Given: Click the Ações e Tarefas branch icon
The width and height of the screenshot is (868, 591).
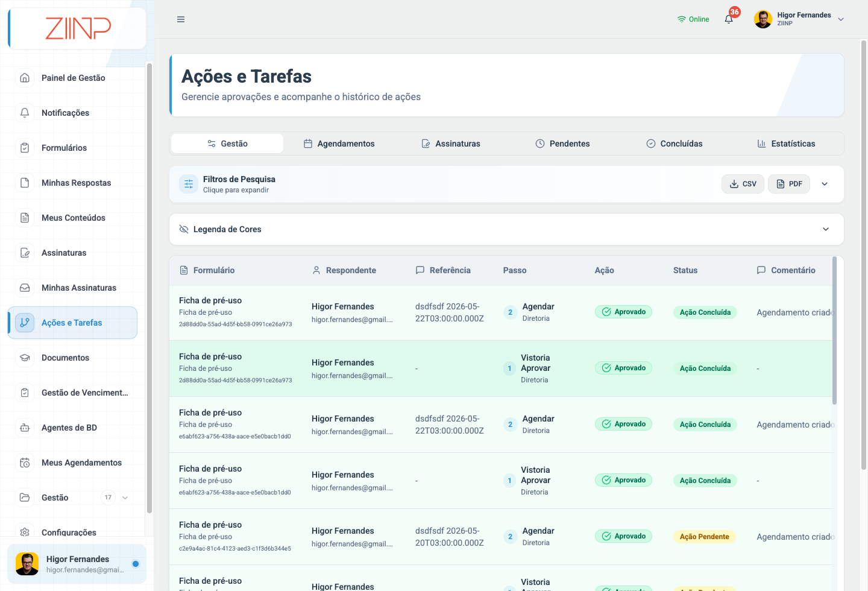Looking at the screenshot, I should [x=25, y=323].
